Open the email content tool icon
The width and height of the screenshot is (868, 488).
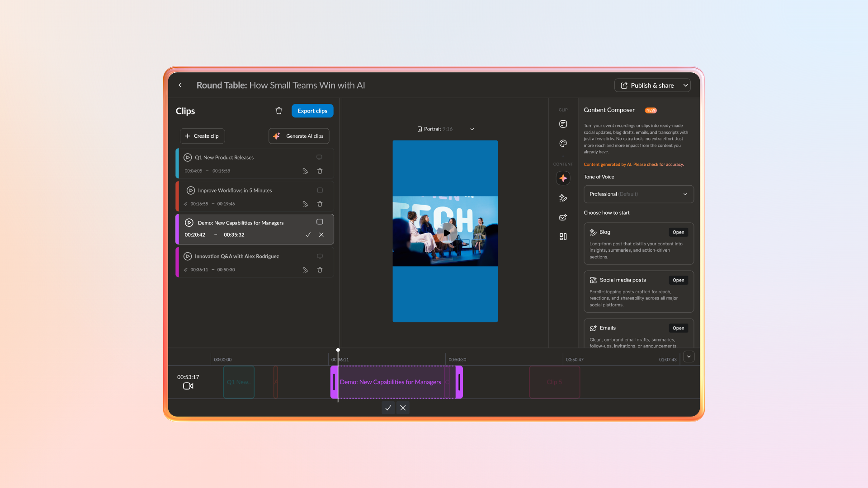pos(563,217)
